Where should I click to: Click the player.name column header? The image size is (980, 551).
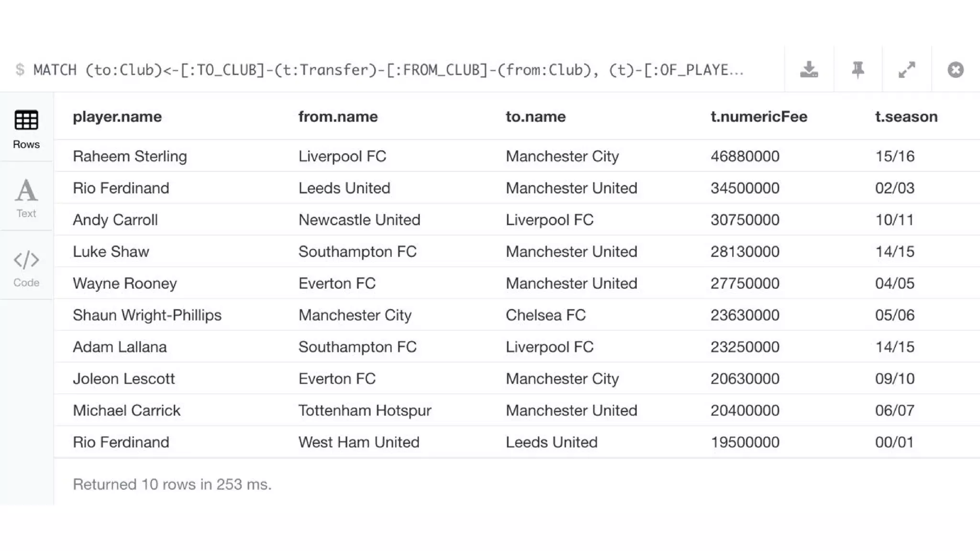117,117
